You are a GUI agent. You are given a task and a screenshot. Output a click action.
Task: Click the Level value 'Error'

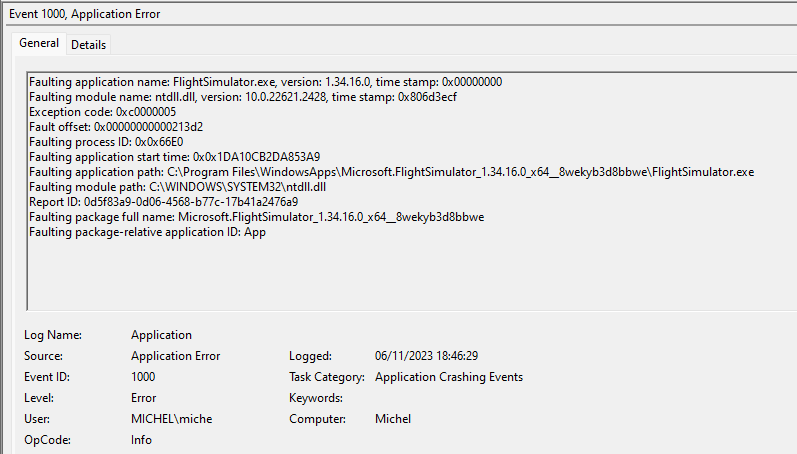click(x=144, y=398)
